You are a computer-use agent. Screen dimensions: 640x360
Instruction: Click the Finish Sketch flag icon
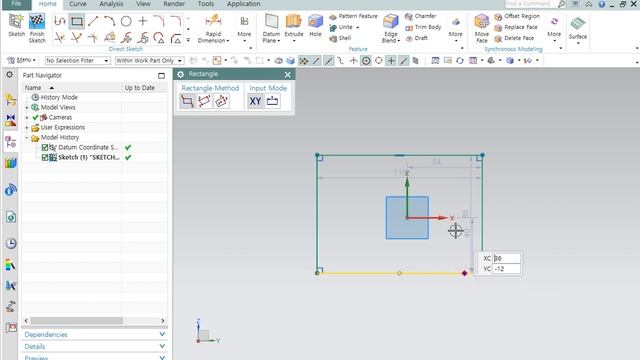pos(37,21)
